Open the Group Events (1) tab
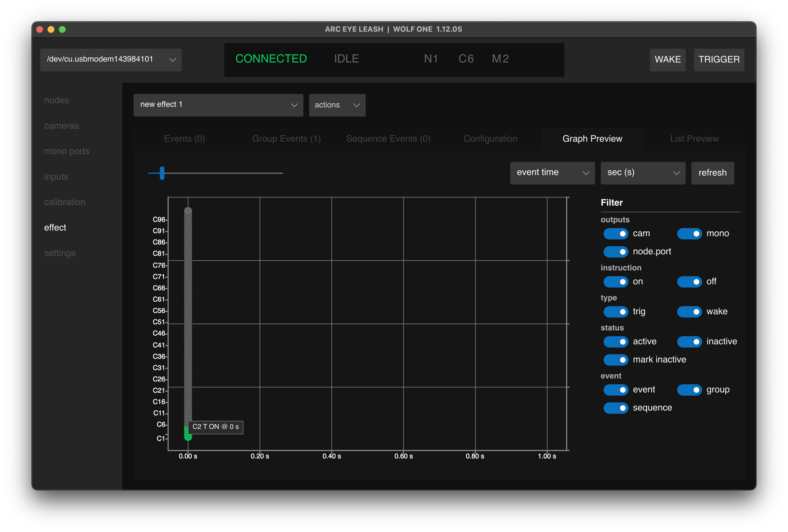Screen dimensions: 788x532 point(286,139)
